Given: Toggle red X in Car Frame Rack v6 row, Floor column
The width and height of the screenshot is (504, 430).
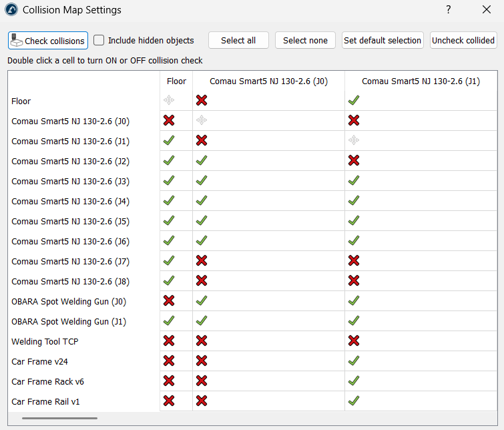Looking at the screenshot, I should [169, 381].
